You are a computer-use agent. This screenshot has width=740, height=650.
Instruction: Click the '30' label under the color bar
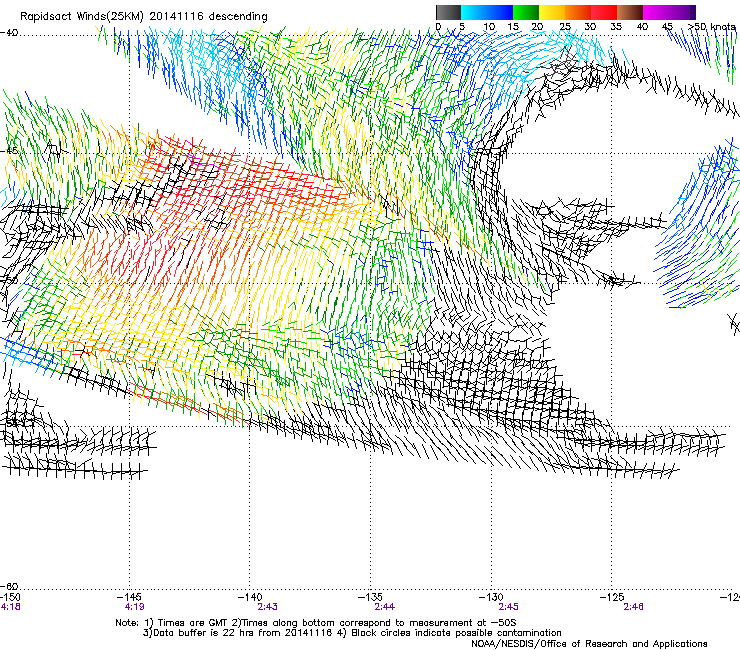pyautogui.click(x=590, y=27)
